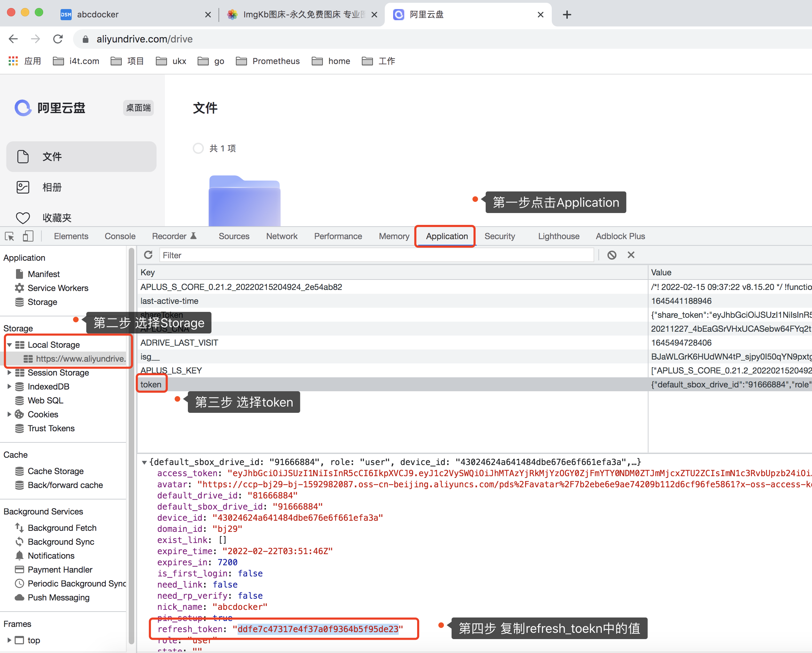Image resolution: width=812 pixels, height=653 pixels.
Task: Refresh the storage table with reload icon
Action: [149, 255]
